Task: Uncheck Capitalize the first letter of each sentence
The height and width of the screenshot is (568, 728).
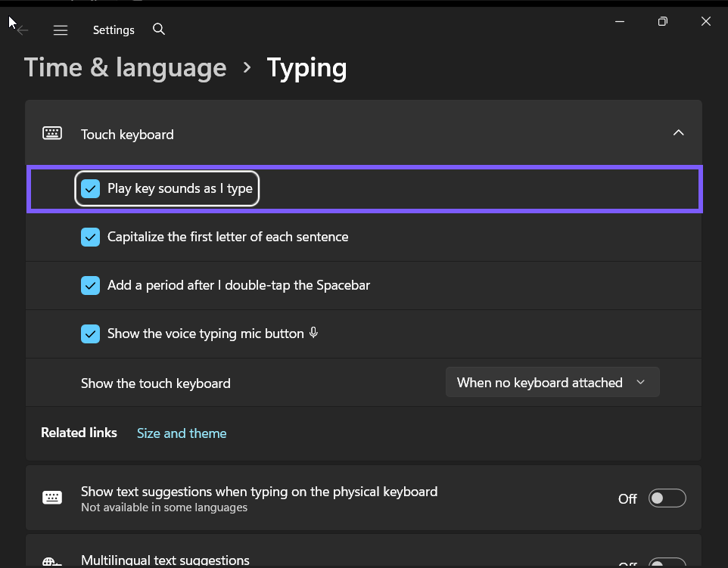Action: click(x=91, y=237)
